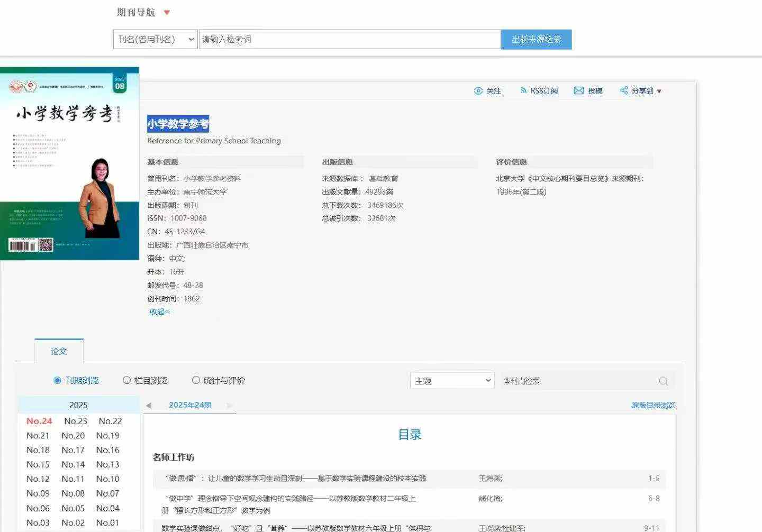The image size is (762, 532).
Task: Open issue No.11
Action: click(73, 479)
